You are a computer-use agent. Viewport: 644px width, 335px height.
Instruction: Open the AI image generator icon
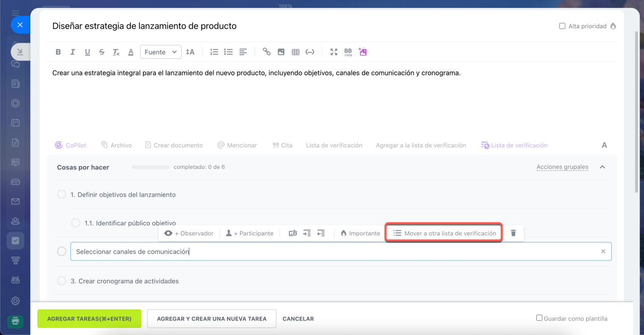pos(363,52)
